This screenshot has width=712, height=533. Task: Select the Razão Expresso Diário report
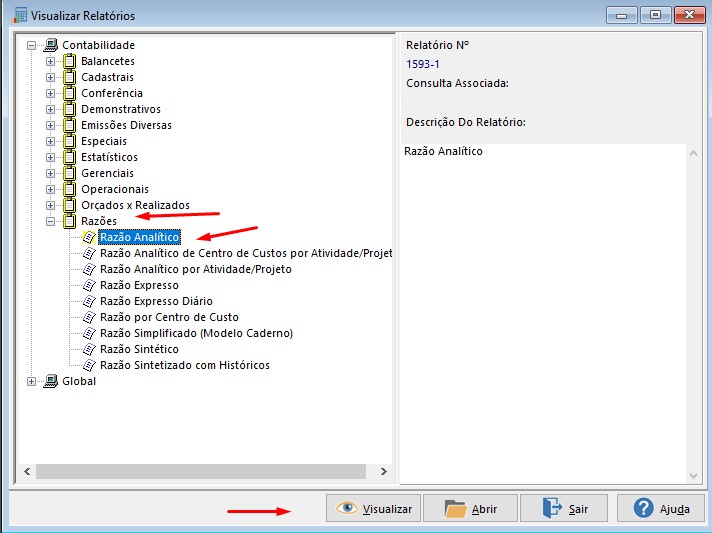click(x=156, y=301)
